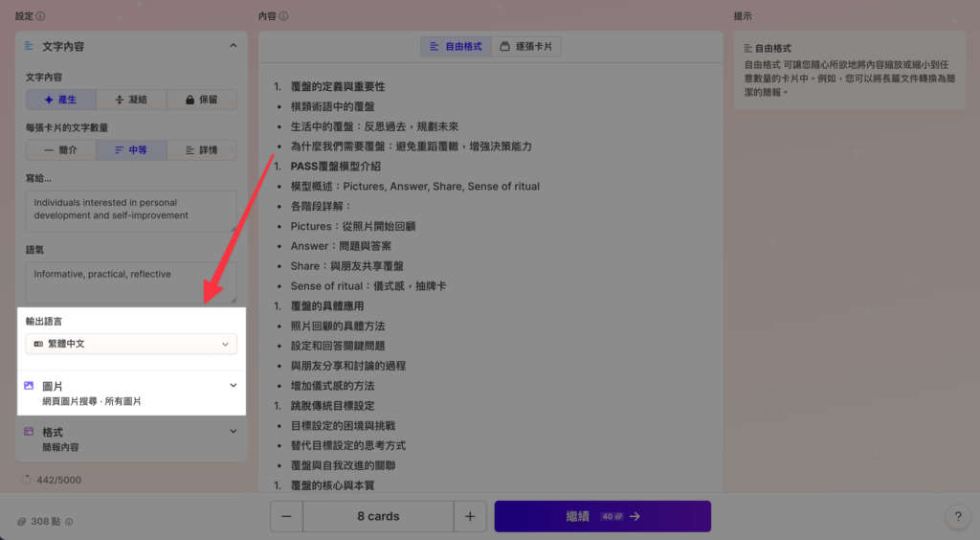The width and height of the screenshot is (980, 540).
Task: Switch to the 逐張卡片 tab
Action: tap(525, 46)
